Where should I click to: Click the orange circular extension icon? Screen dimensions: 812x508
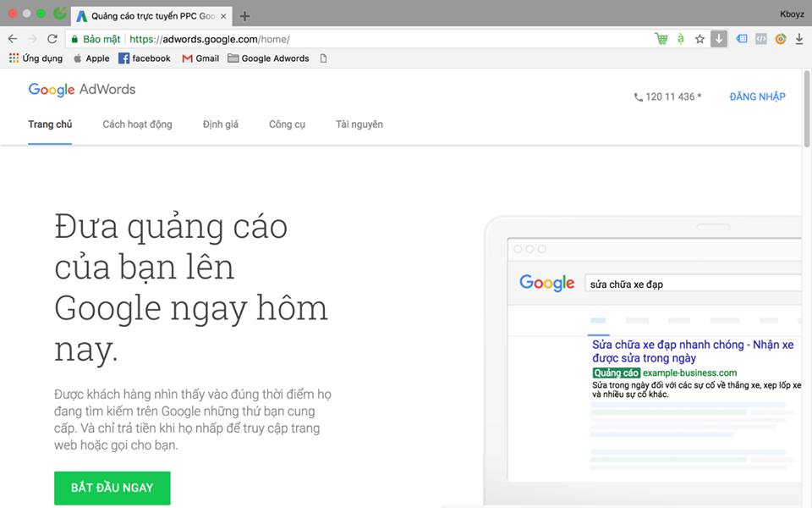[x=781, y=39]
